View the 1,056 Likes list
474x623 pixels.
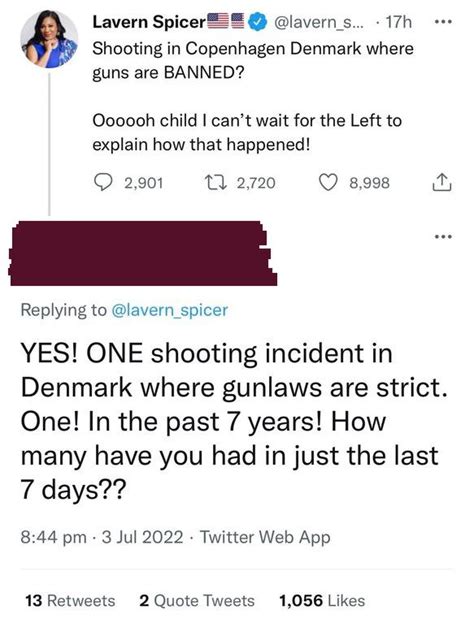(322, 600)
